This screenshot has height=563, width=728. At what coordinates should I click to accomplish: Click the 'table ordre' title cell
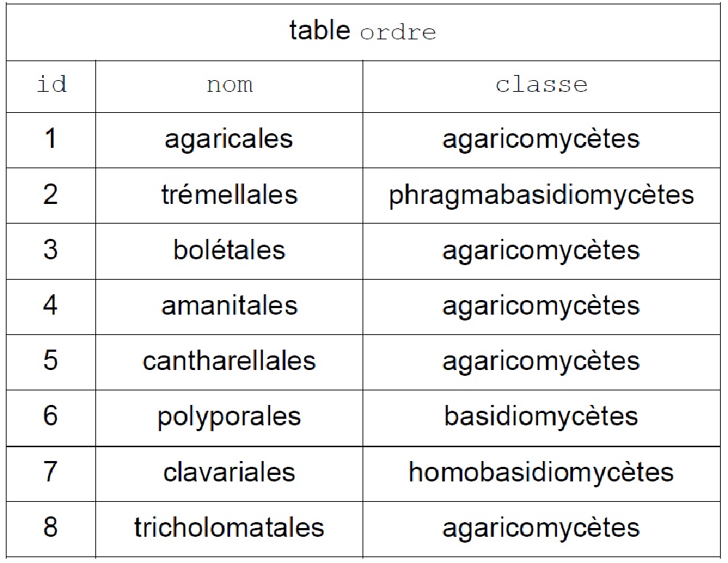tap(363, 32)
